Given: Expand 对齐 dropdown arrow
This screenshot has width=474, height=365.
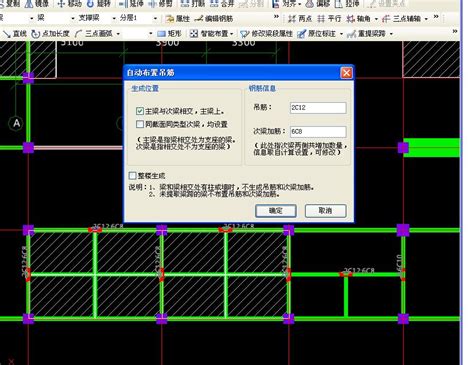Looking at the screenshot, I should (x=299, y=4).
